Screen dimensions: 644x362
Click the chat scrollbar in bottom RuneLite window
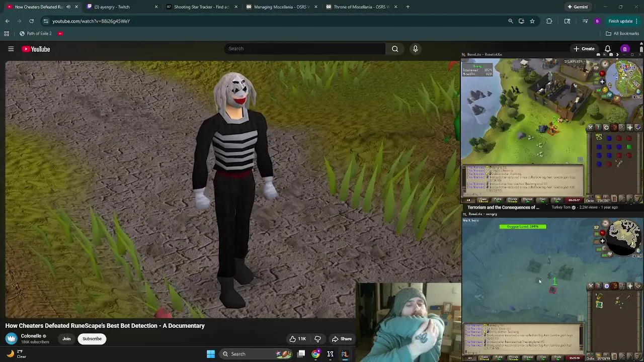pyautogui.click(x=581, y=337)
